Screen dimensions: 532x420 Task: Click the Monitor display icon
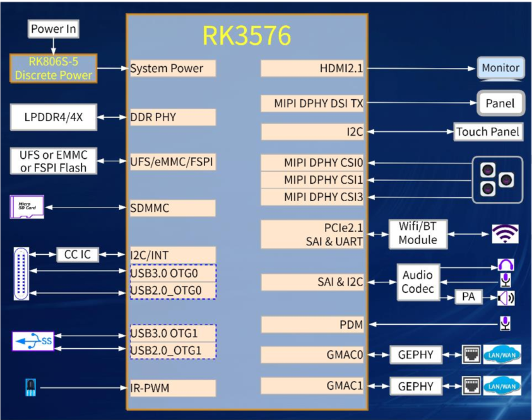(x=501, y=69)
